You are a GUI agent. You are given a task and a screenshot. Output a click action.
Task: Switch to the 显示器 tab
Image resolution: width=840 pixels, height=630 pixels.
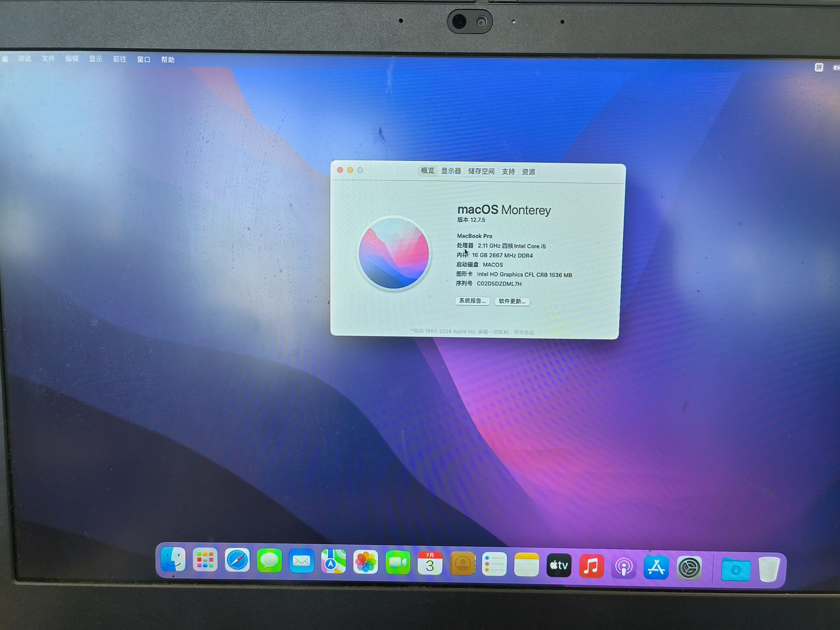point(451,171)
